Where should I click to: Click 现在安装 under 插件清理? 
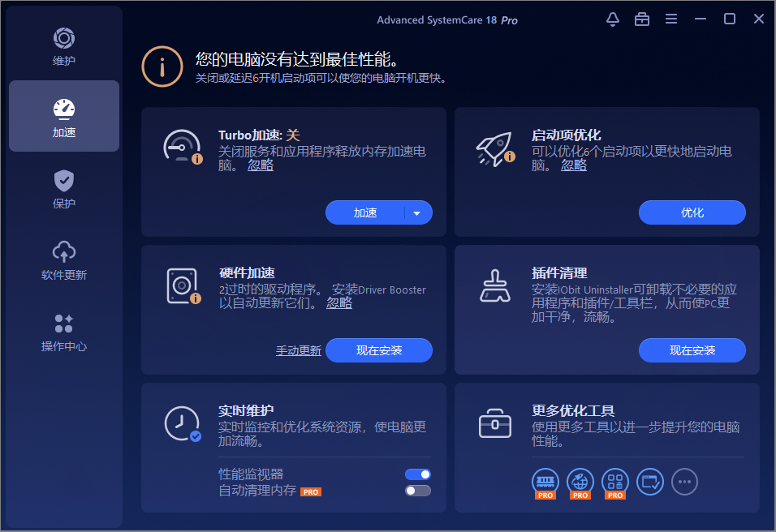point(692,350)
